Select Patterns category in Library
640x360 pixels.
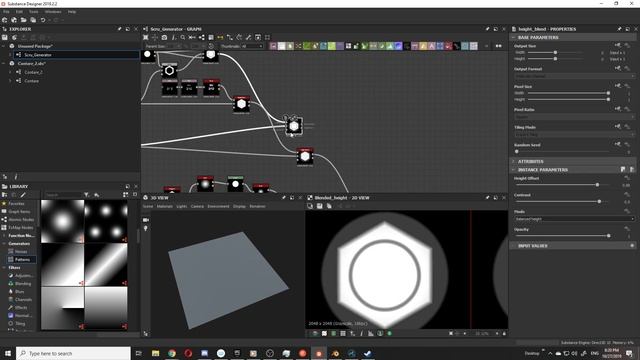click(x=22, y=260)
